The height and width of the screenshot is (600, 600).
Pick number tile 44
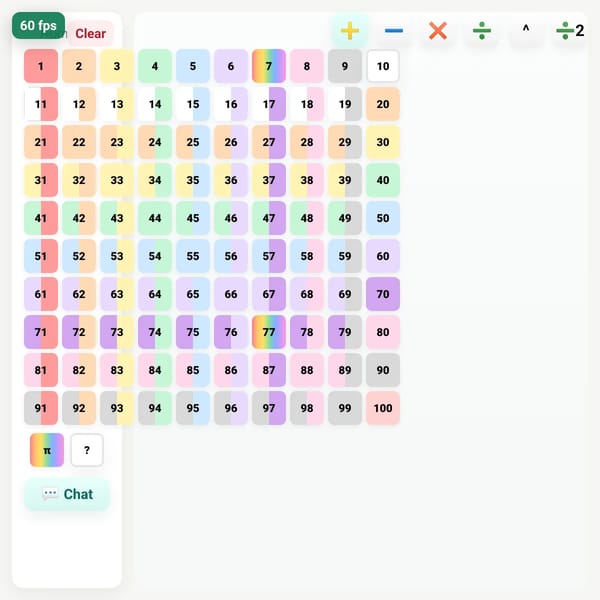(155, 218)
